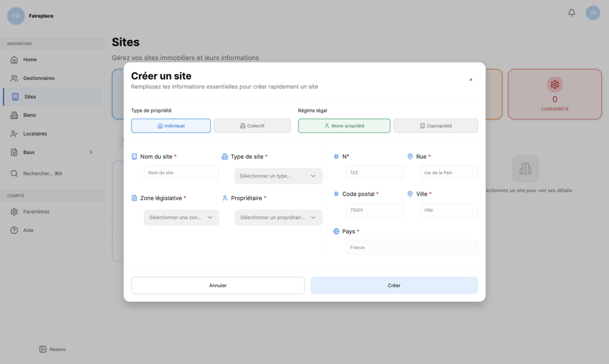Click the Paramètres gear icon

[14, 212]
